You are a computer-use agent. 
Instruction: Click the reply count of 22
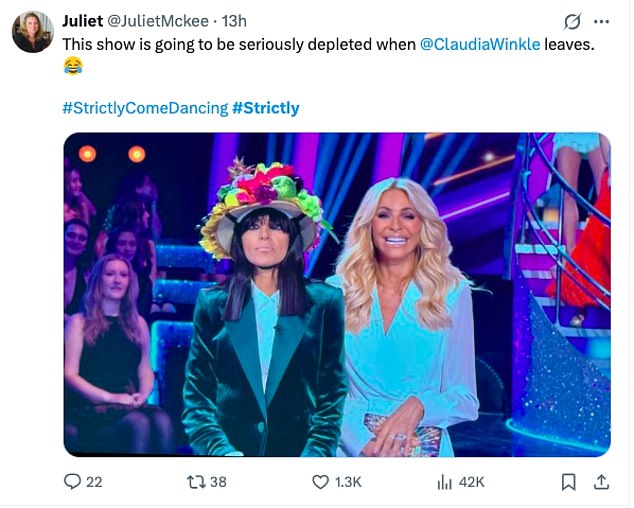94,482
